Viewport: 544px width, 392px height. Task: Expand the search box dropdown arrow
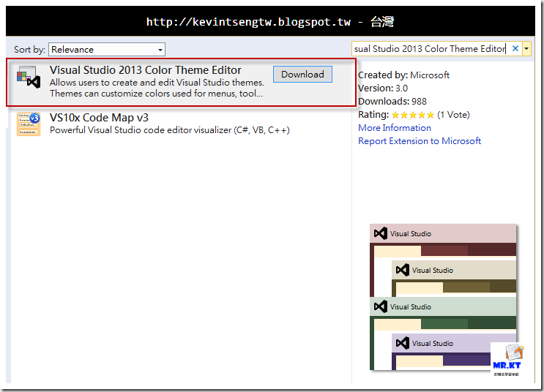(x=526, y=48)
